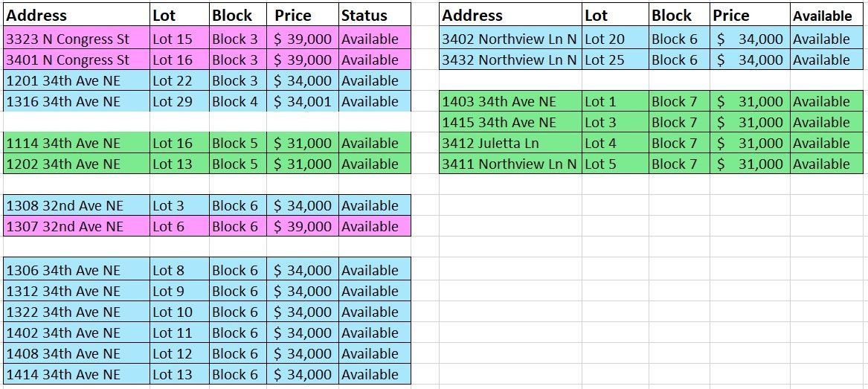Click the 1307 32nd Ave NE address

[x=77, y=226]
